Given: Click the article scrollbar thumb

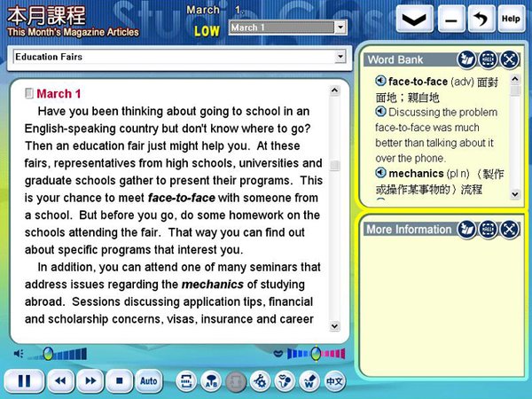Looking at the screenshot, I should [334, 165].
